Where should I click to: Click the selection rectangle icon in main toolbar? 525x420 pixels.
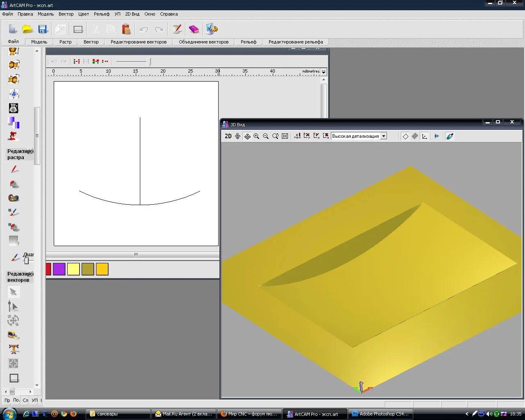coord(78,29)
